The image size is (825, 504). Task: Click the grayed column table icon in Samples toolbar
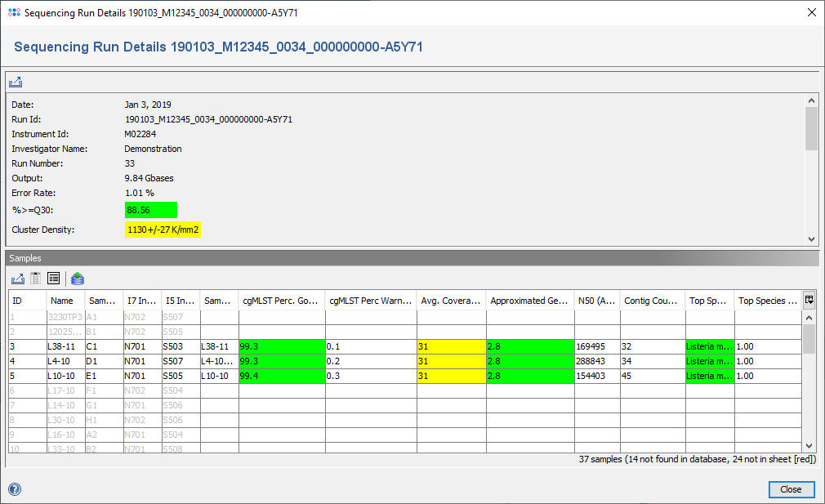click(x=35, y=279)
